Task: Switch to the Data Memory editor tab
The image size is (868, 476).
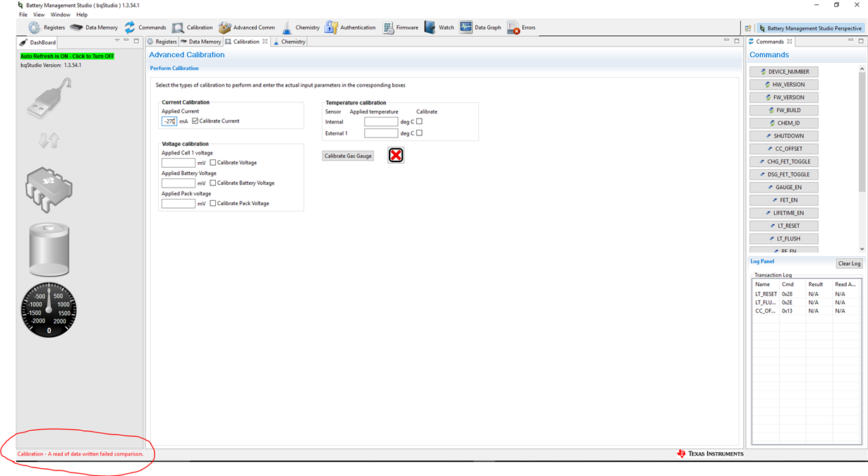Action: [x=201, y=42]
